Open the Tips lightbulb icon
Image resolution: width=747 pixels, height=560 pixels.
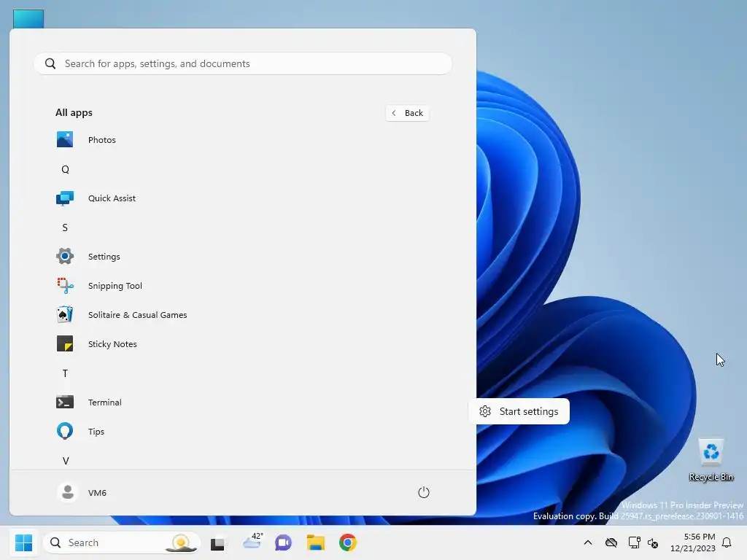point(65,432)
